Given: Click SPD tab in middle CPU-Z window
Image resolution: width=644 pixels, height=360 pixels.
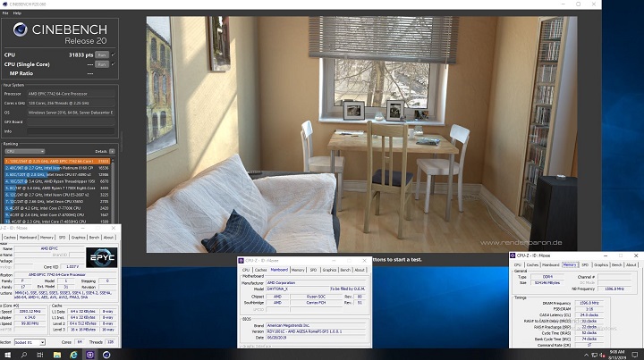Looking at the screenshot, I should 313,270.
